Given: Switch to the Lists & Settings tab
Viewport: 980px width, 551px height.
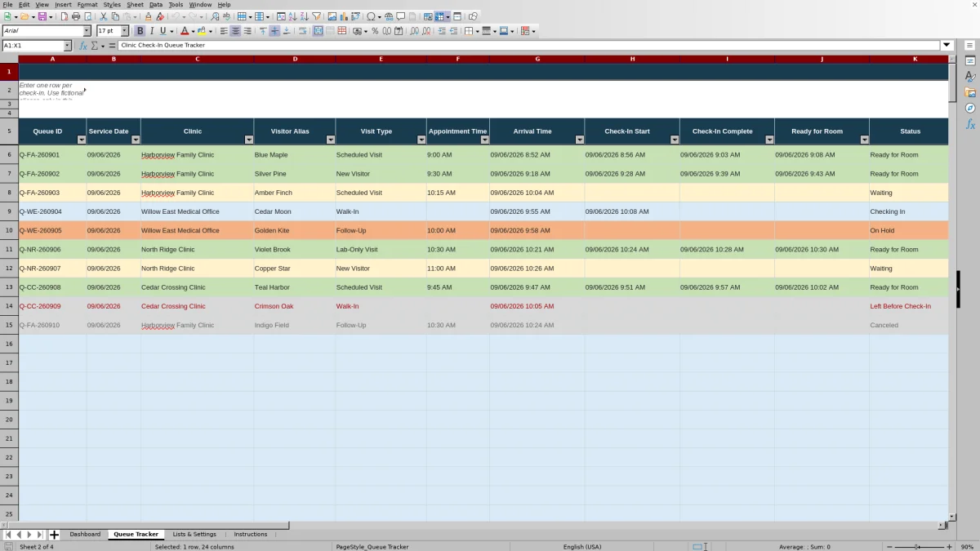Looking at the screenshot, I should (x=194, y=535).
